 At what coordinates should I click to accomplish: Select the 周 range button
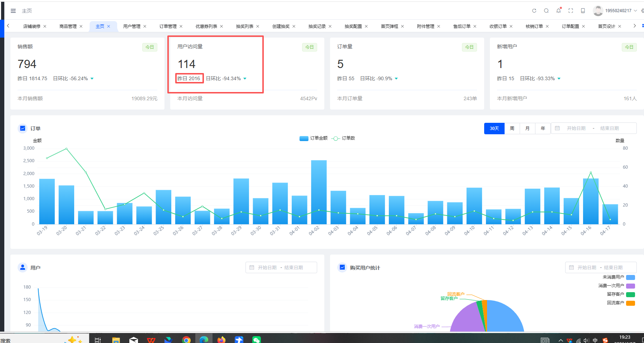512,129
